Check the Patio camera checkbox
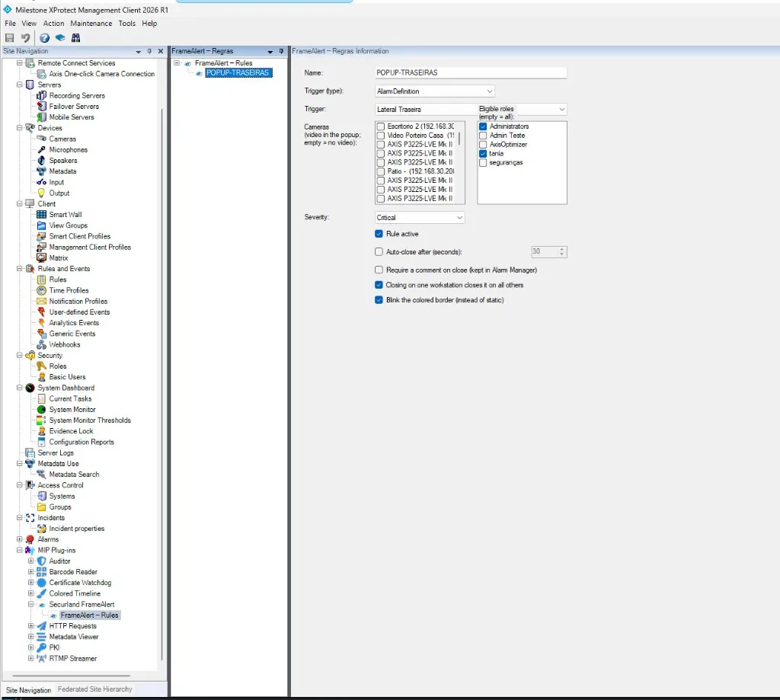The width and height of the screenshot is (780, 700). (x=381, y=171)
